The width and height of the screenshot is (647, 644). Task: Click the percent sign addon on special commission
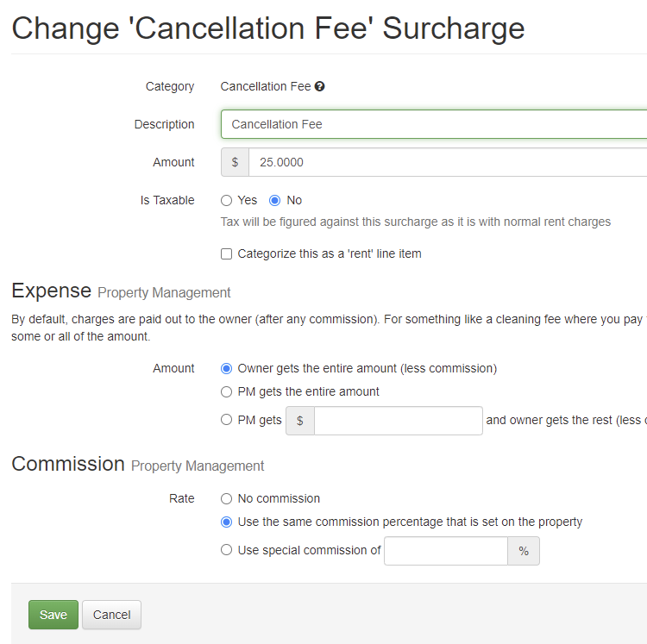pyautogui.click(x=524, y=551)
